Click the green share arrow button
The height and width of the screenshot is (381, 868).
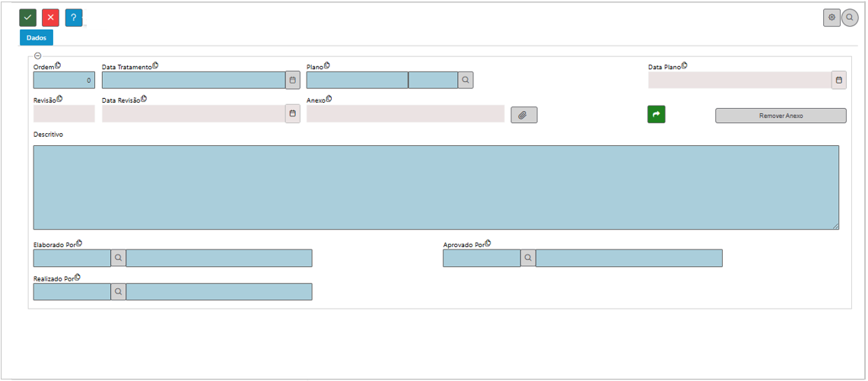point(657,114)
